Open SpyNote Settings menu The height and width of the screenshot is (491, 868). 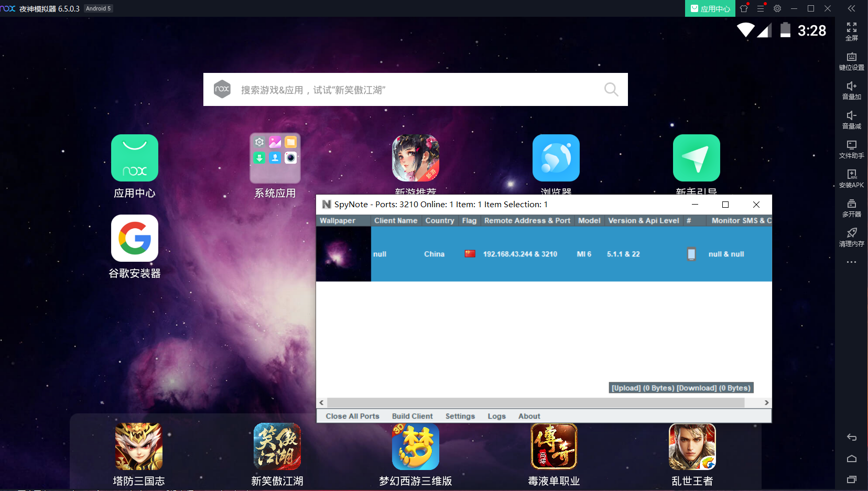coord(460,416)
